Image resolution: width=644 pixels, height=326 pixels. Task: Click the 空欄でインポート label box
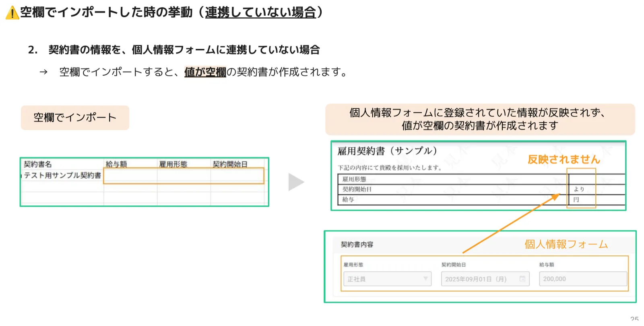75,118
